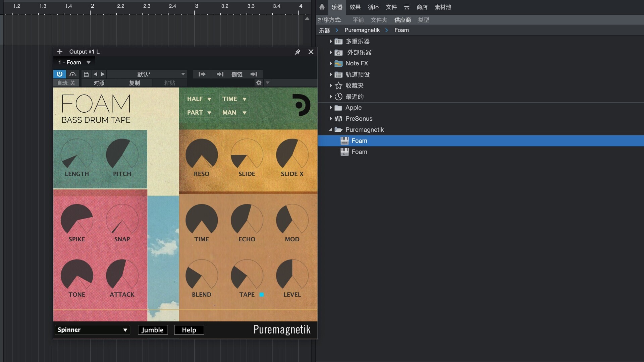Image resolution: width=644 pixels, height=362 pixels.
Task: Load the next preset arrow
Action: point(103,74)
